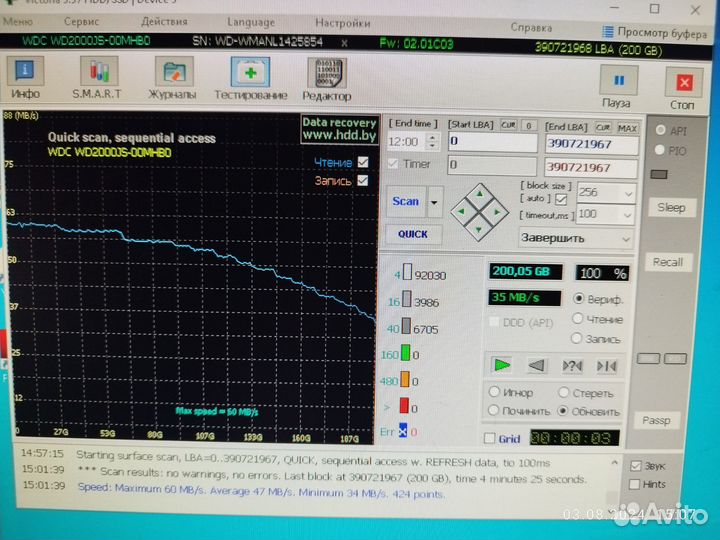The image size is (720, 540).
Task: Click the right arrow of navigation diamond
Action: tap(497, 213)
